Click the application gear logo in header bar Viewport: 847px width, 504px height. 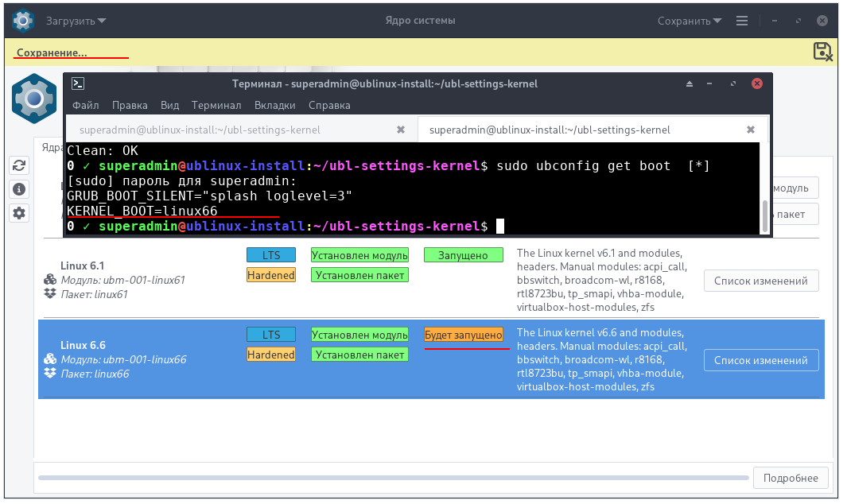point(24,21)
